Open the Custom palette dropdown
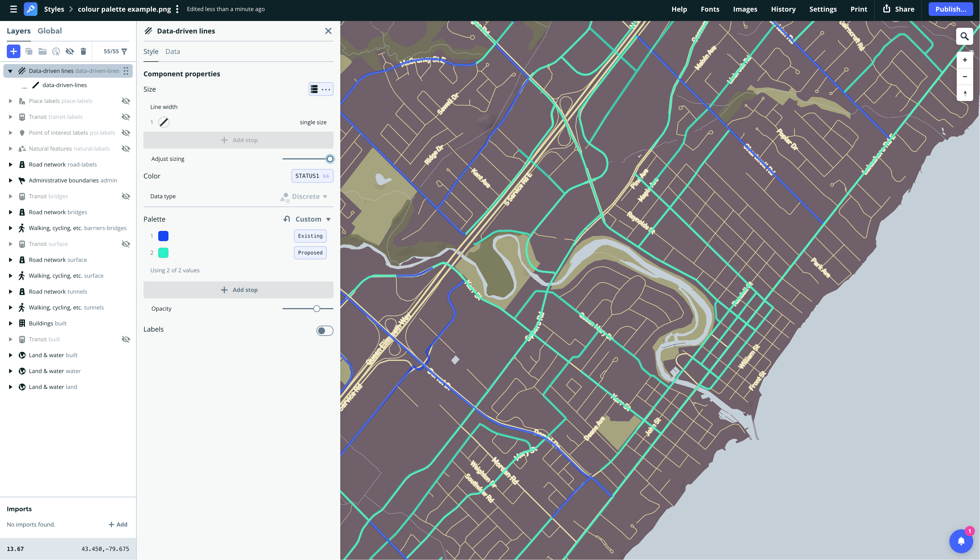980x560 pixels. click(312, 219)
